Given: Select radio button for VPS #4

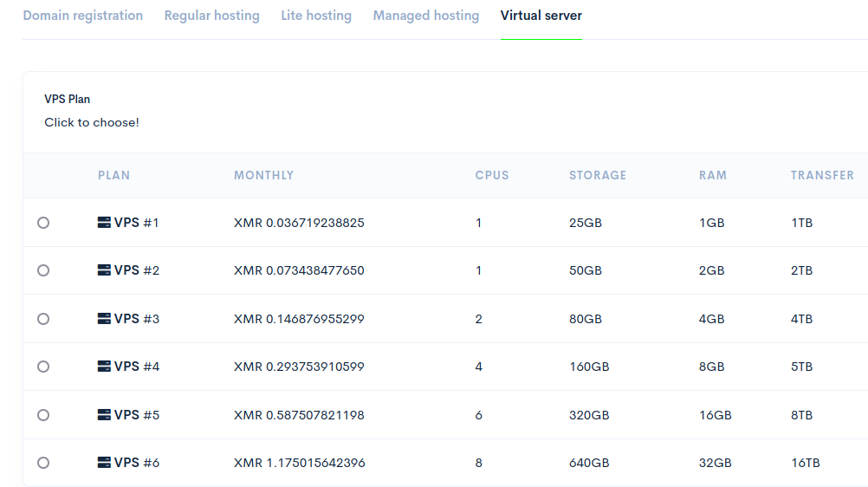Looking at the screenshot, I should 43,367.
